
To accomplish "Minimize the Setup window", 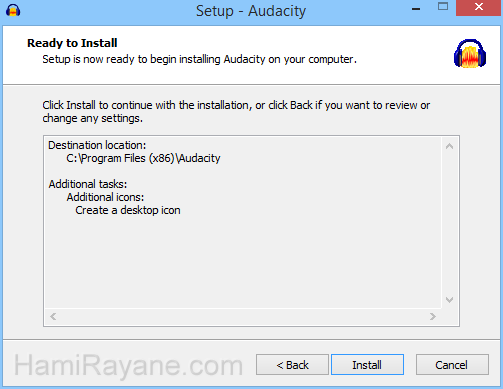I will tap(416, 8).
